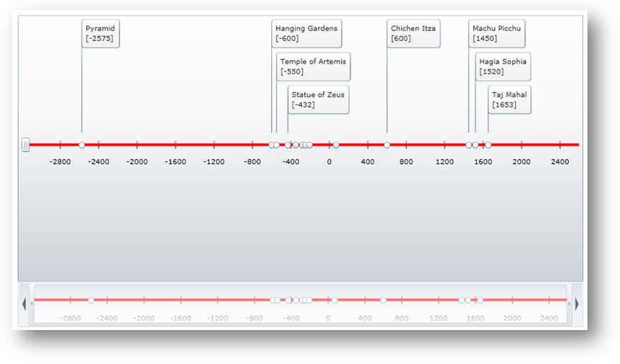
Task: Open the Statue of Zeus [-432] label
Action: [318, 100]
